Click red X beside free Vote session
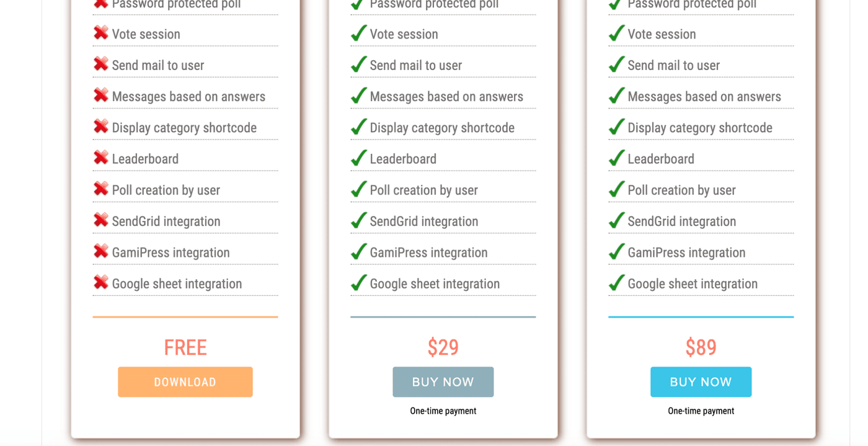This screenshot has width=868, height=446. (100, 33)
